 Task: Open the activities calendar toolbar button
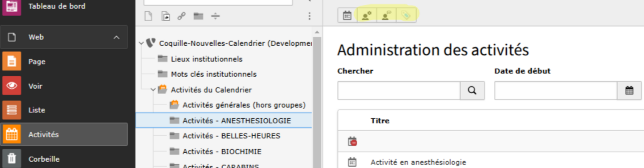click(x=347, y=16)
